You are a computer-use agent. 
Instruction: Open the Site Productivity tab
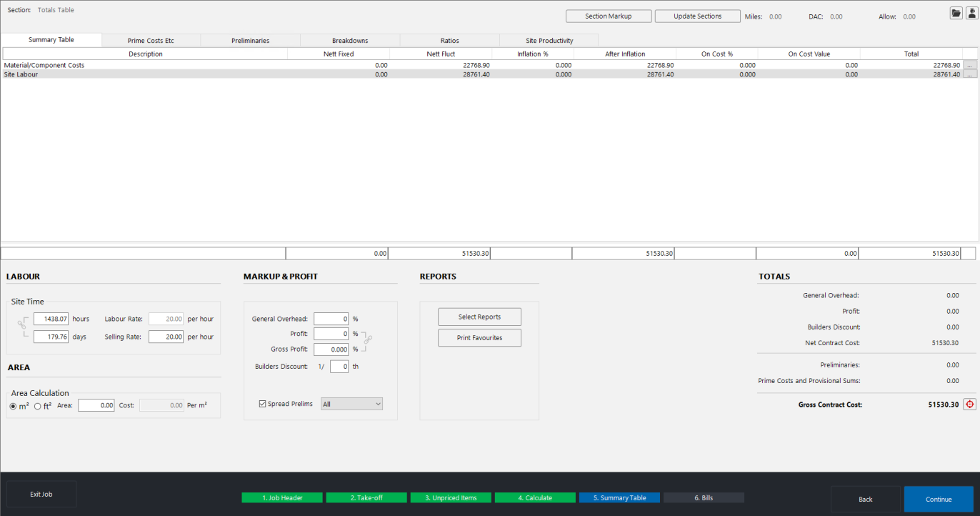548,40
